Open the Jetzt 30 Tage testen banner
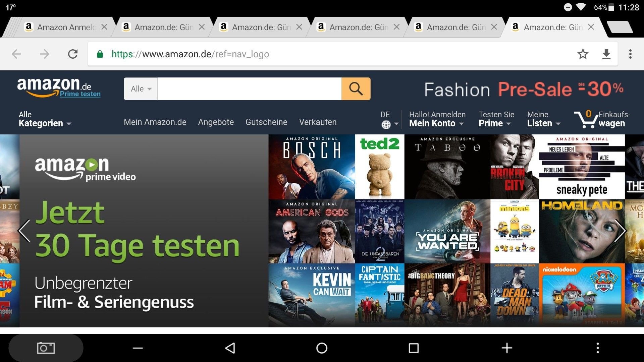 coord(144,231)
